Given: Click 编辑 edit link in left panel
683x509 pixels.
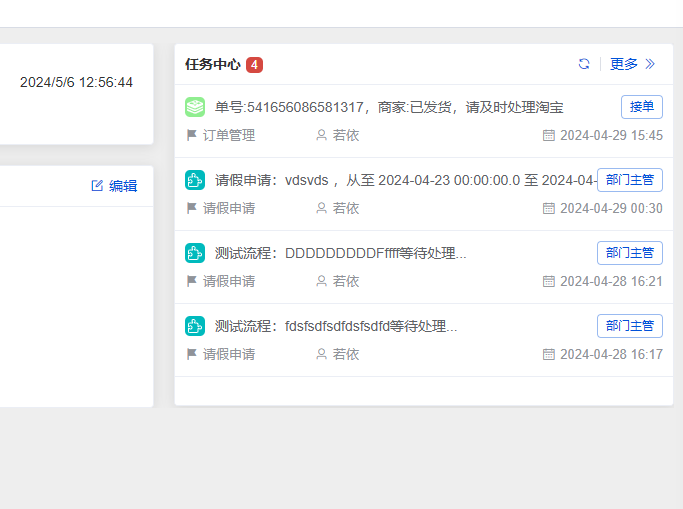Looking at the screenshot, I should coord(123,186).
